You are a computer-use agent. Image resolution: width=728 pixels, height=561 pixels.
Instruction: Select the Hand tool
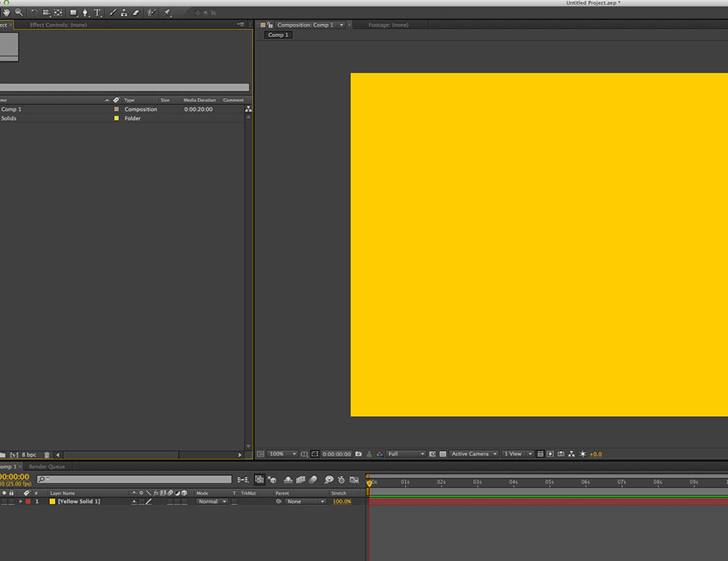[6, 13]
